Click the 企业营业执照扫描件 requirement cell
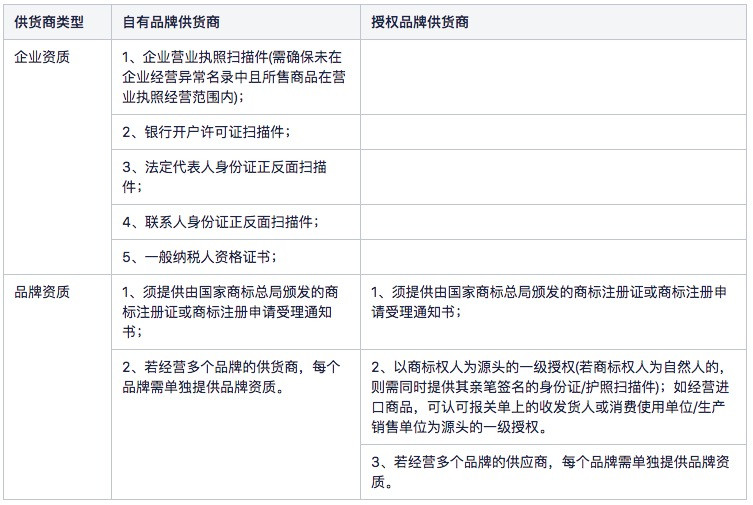Viewport: 753px width, 505px height. click(236, 77)
